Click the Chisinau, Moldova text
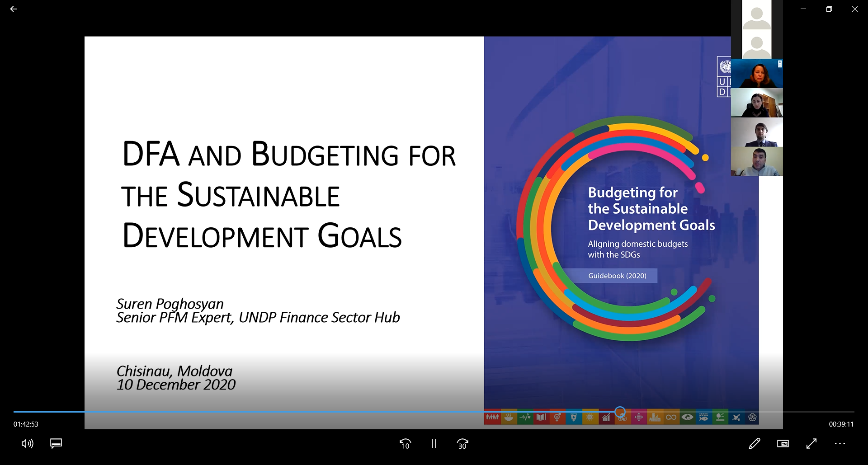 tap(175, 371)
